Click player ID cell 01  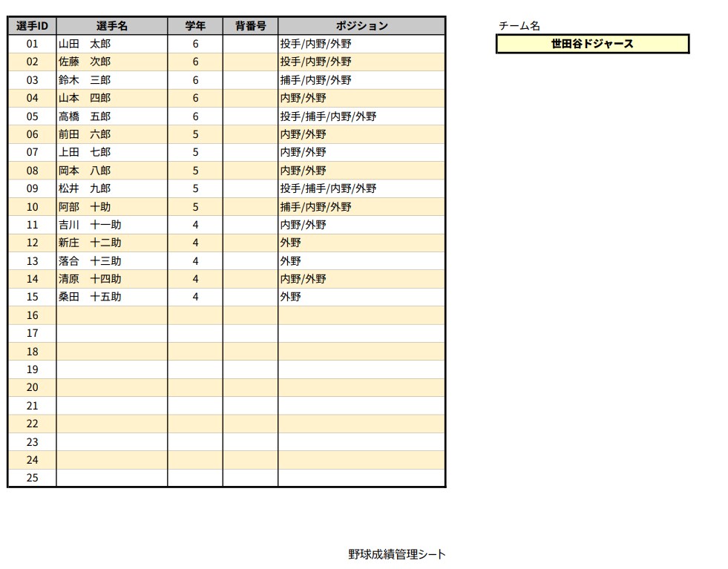pyautogui.click(x=32, y=44)
